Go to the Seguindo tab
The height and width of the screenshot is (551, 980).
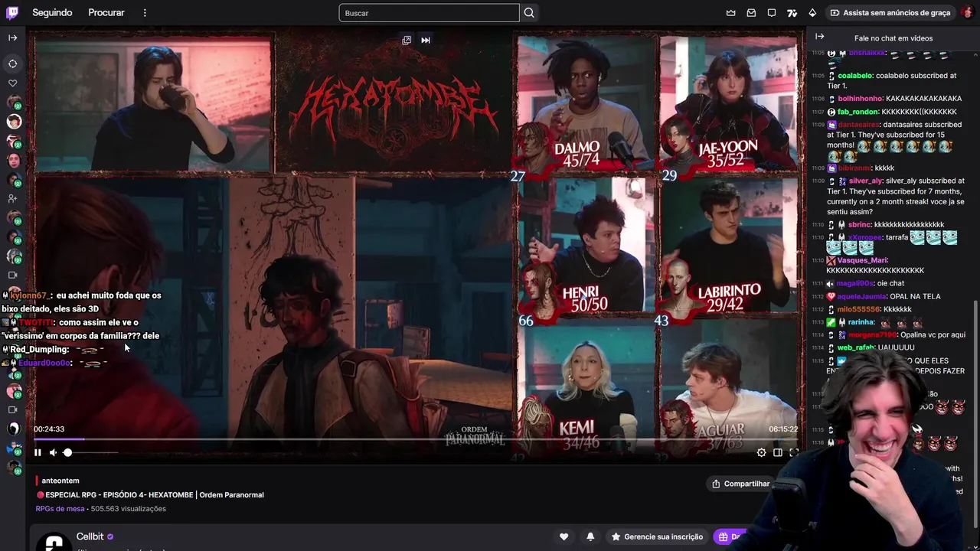52,12
